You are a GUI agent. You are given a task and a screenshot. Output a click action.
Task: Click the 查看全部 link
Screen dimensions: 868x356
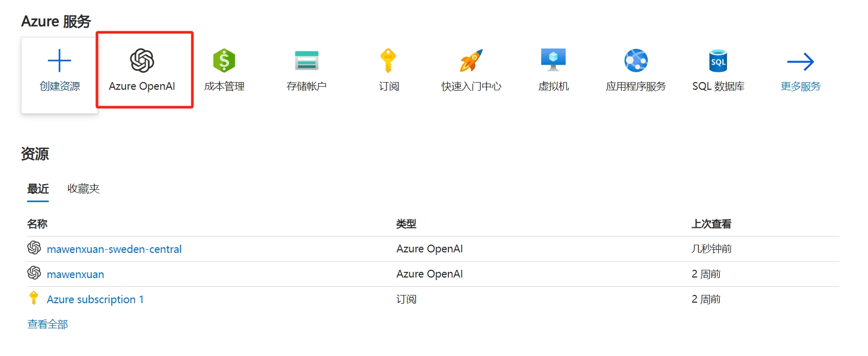point(48,324)
